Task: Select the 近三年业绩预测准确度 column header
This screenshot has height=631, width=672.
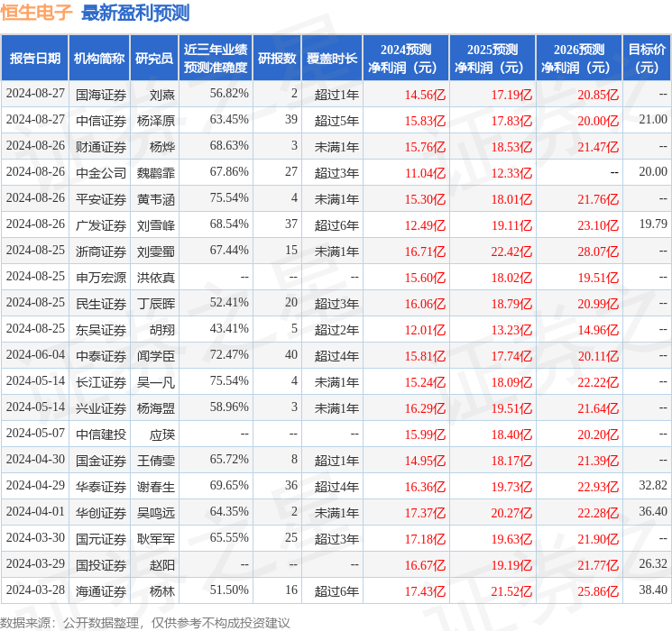Action: 216,58
